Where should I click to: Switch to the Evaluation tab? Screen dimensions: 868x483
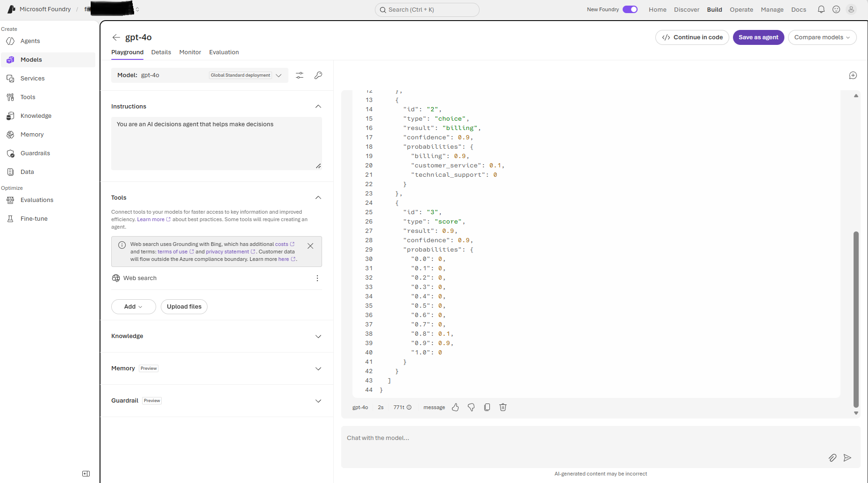[224, 52]
